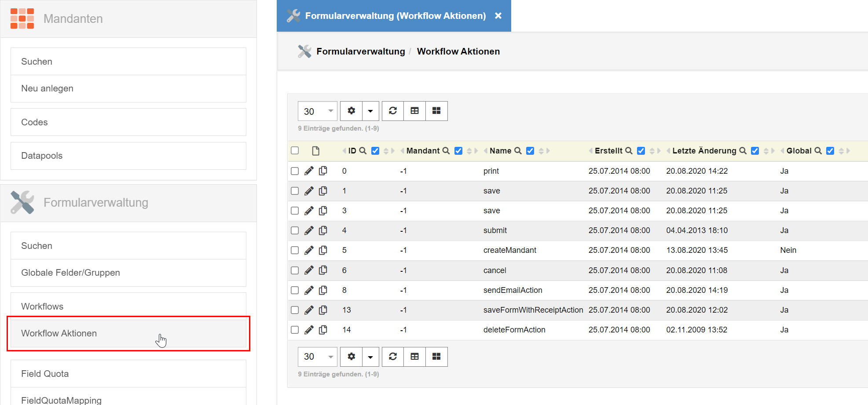Click the search magnifier beside the Name column

[518, 151]
